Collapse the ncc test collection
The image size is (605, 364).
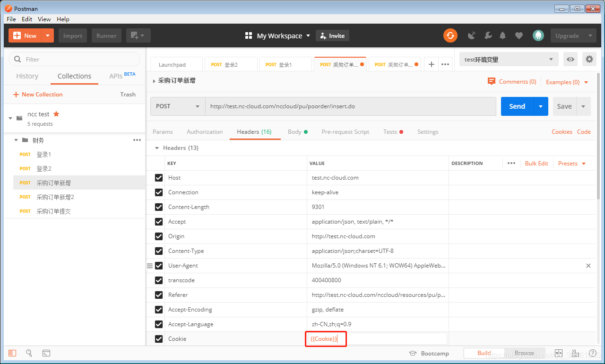(10, 118)
